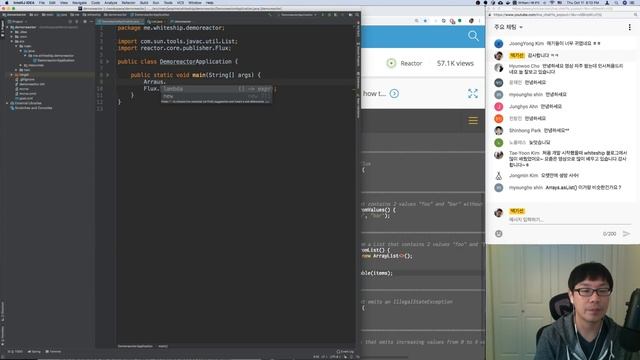Click the fullscreen expand icon in browser
This screenshot has height=360, width=640.
pos(473,93)
